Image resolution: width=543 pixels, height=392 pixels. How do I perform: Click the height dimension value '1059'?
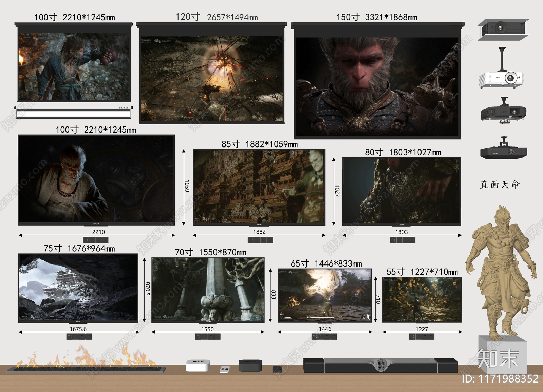187,186
